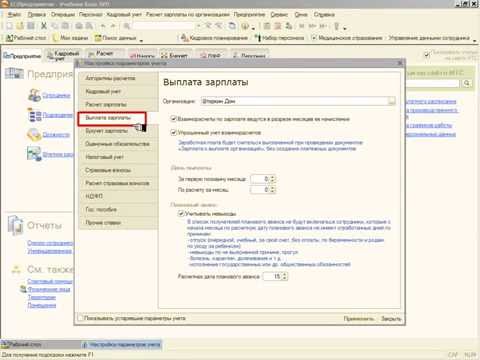Click the Find magnifier icon in toolbar
The height and width of the screenshot is (360, 480).
127,26
